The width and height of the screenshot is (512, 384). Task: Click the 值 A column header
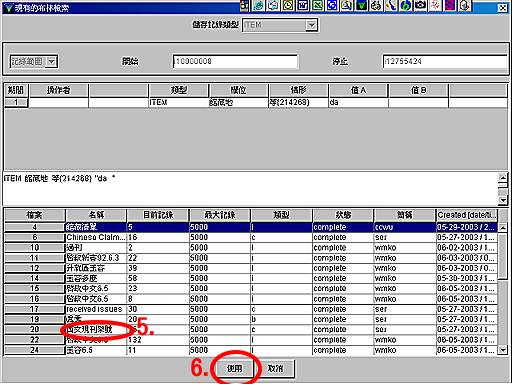[358, 90]
